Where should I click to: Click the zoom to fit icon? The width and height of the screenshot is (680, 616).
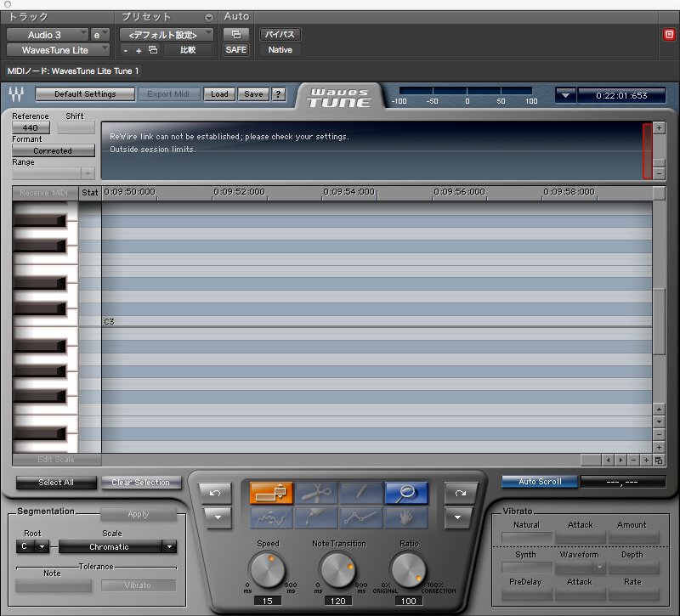coord(659,461)
